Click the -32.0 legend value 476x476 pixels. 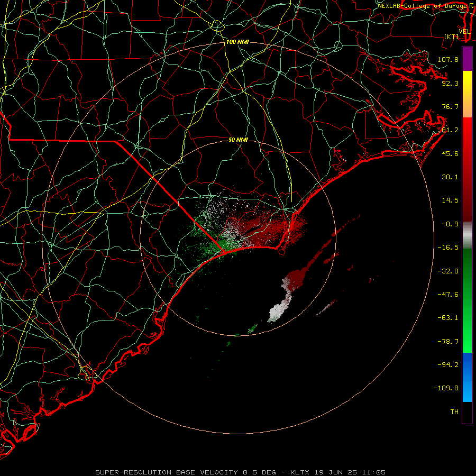[x=448, y=271]
